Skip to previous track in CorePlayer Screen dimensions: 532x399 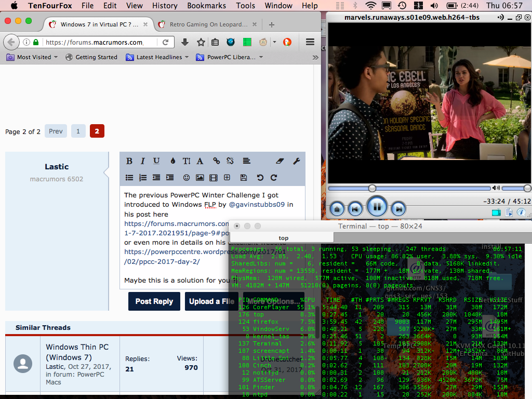click(355, 209)
